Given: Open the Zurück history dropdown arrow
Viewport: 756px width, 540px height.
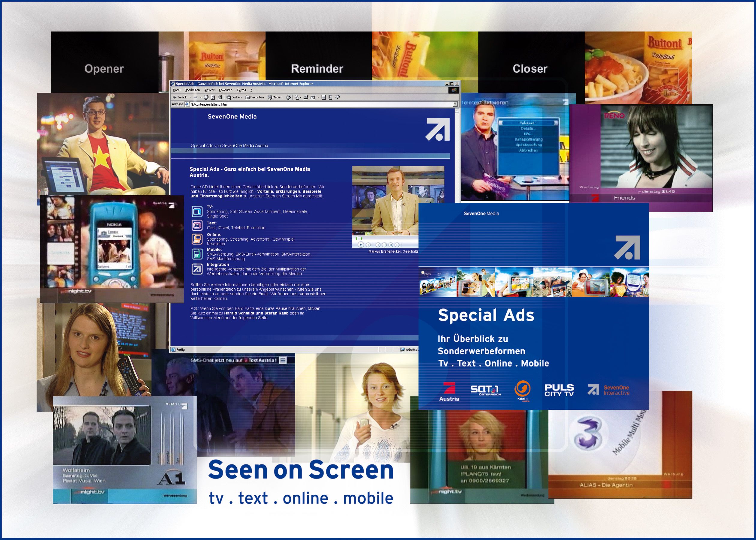Looking at the screenshot, I should (x=190, y=97).
